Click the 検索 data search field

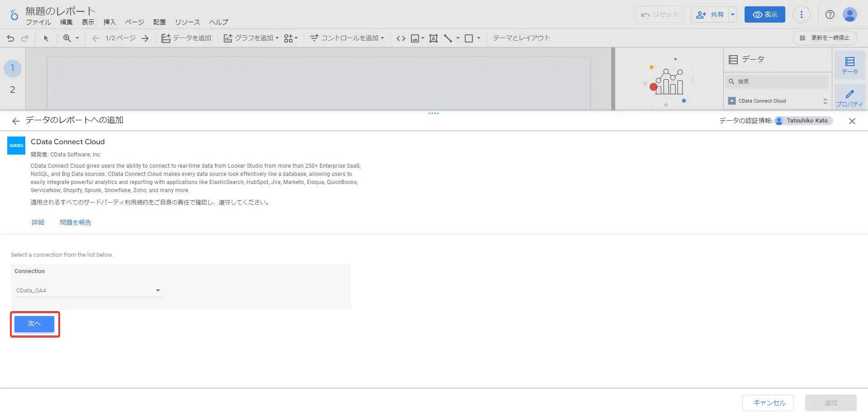[777, 82]
